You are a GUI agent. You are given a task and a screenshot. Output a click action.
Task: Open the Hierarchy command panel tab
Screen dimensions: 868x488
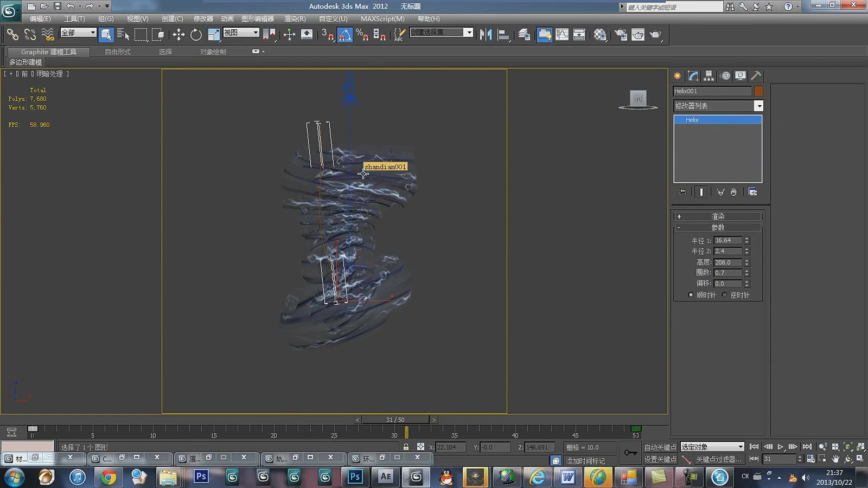pyautogui.click(x=709, y=76)
